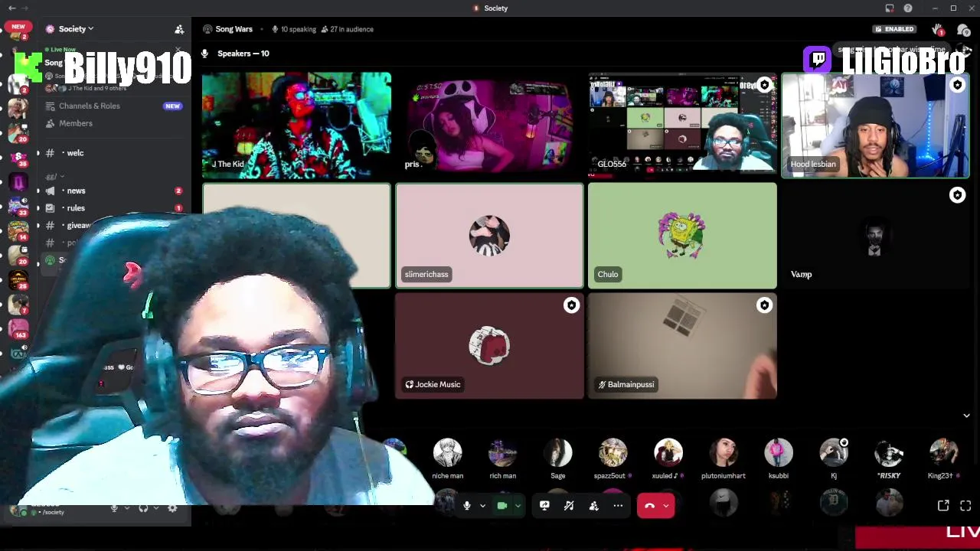This screenshot has height=551, width=980.
Task: Open the arrow beside red disconnect button
Action: (x=666, y=506)
